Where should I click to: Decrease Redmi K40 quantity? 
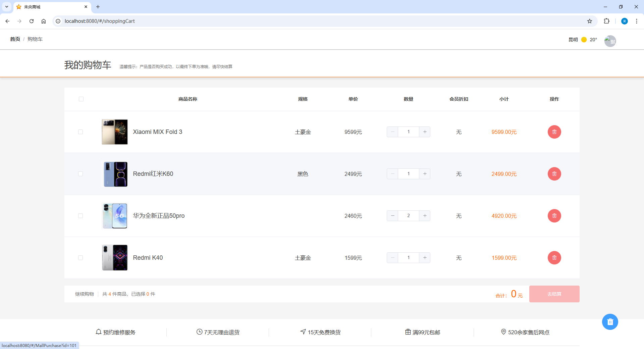(392, 258)
